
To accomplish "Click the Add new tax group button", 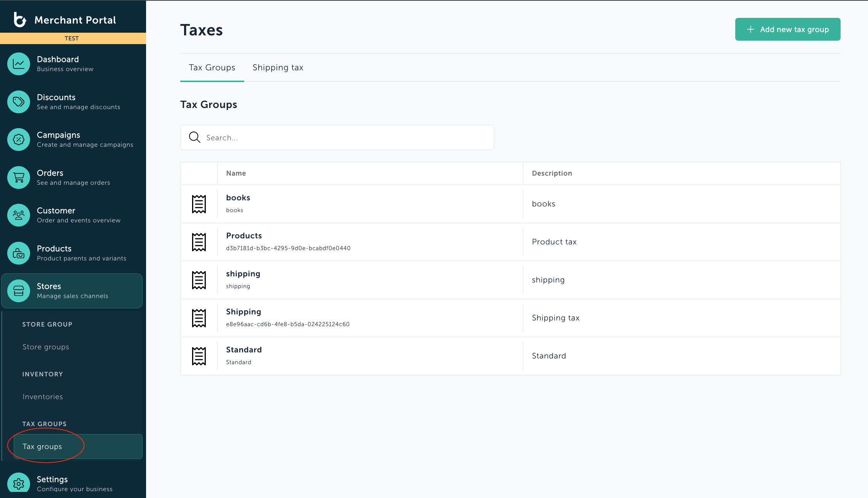I will pos(788,29).
